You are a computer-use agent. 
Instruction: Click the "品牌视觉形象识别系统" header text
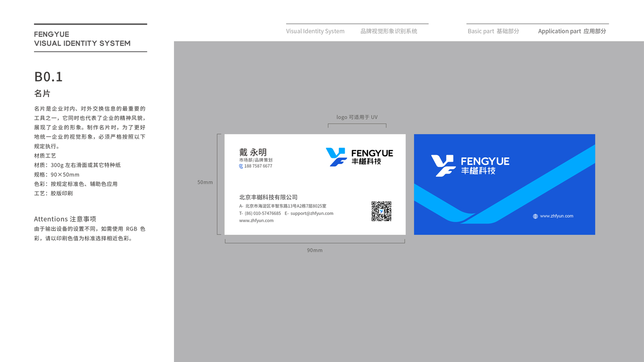point(389,31)
